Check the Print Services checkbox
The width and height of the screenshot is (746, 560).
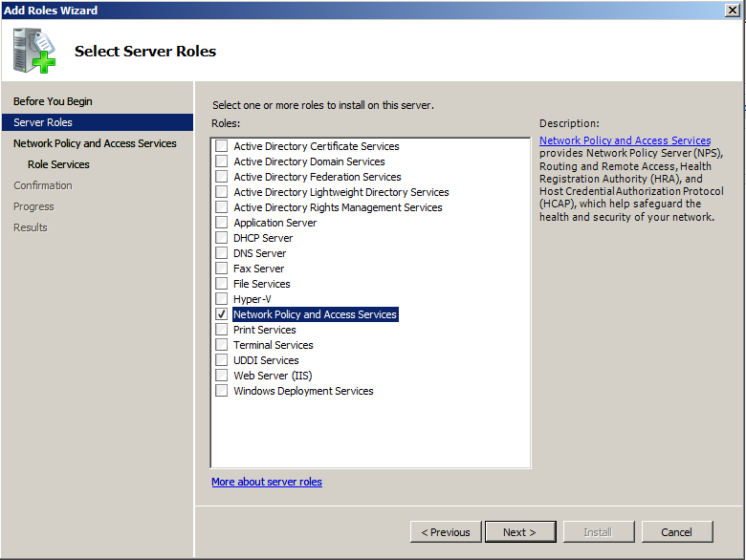point(221,330)
